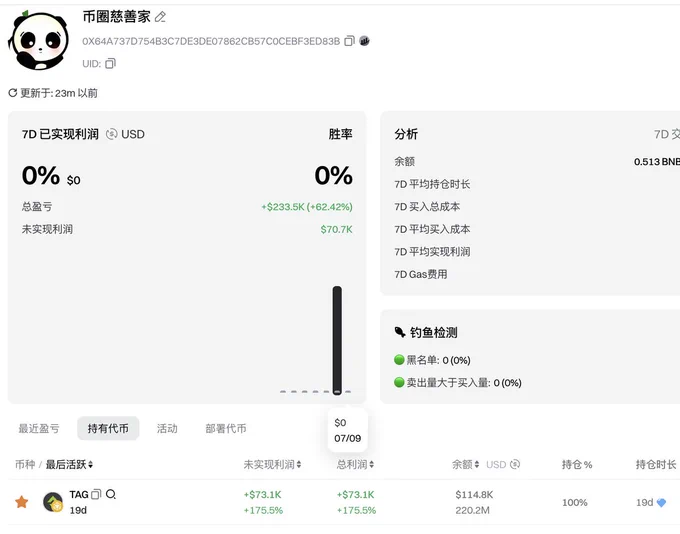Select the 持有代币 tab
The height and width of the screenshot is (534, 680).
108,429
